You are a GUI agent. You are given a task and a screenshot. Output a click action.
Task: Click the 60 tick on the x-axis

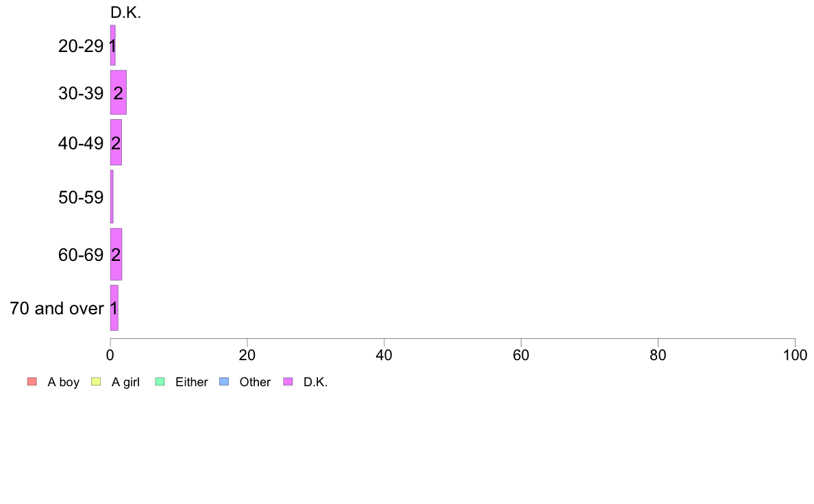coord(521,355)
